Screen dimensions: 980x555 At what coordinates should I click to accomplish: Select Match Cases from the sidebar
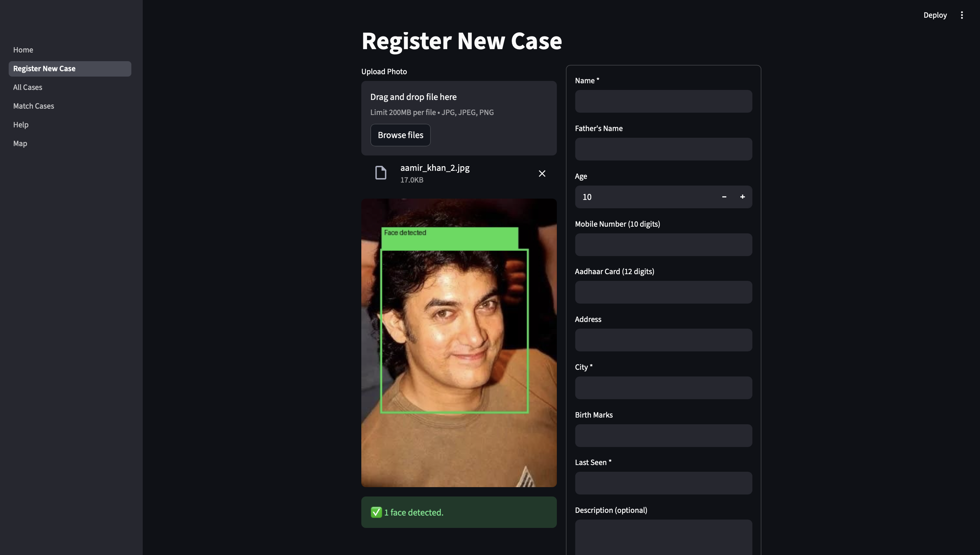(33, 106)
